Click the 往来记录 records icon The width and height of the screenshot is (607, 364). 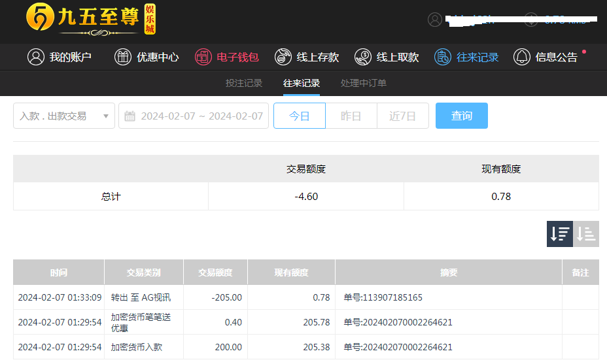tap(442, 57)
